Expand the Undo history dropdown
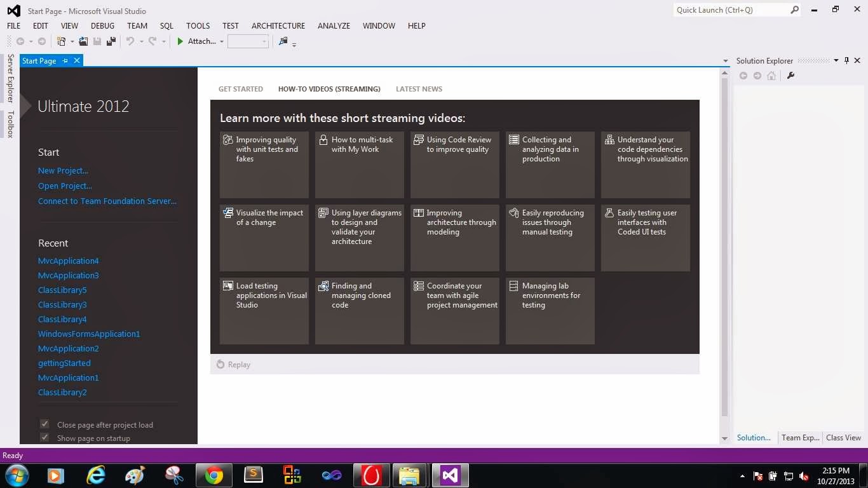 [141, 41]
